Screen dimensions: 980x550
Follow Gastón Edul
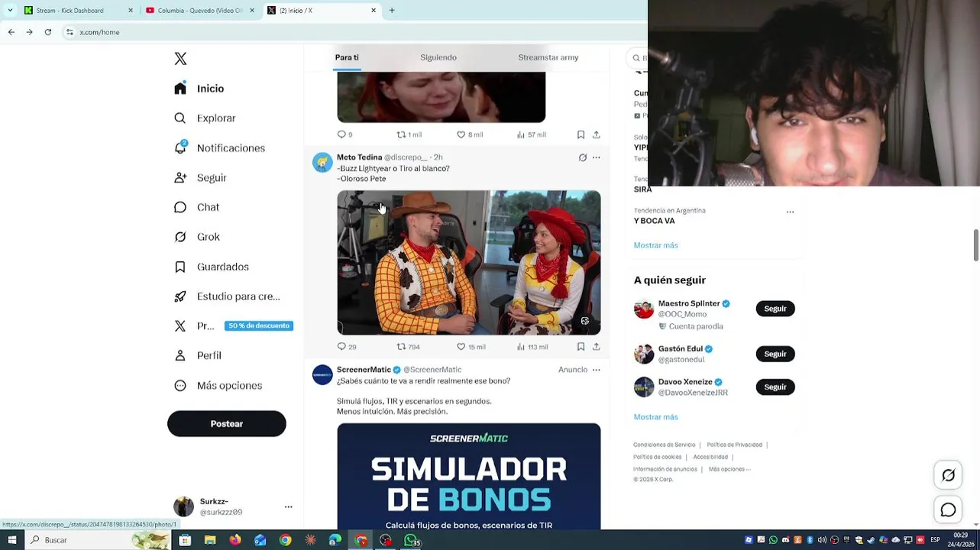(x=775, y=354)
